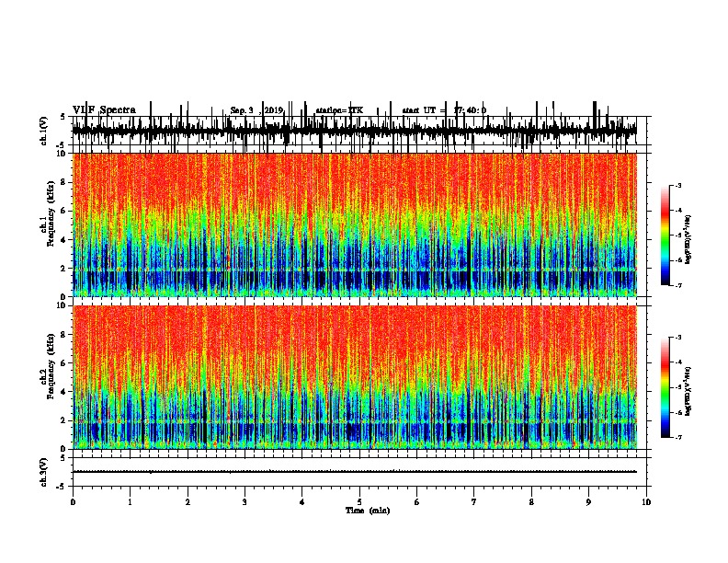Click time axis tick label "7"

pos(474,502)
